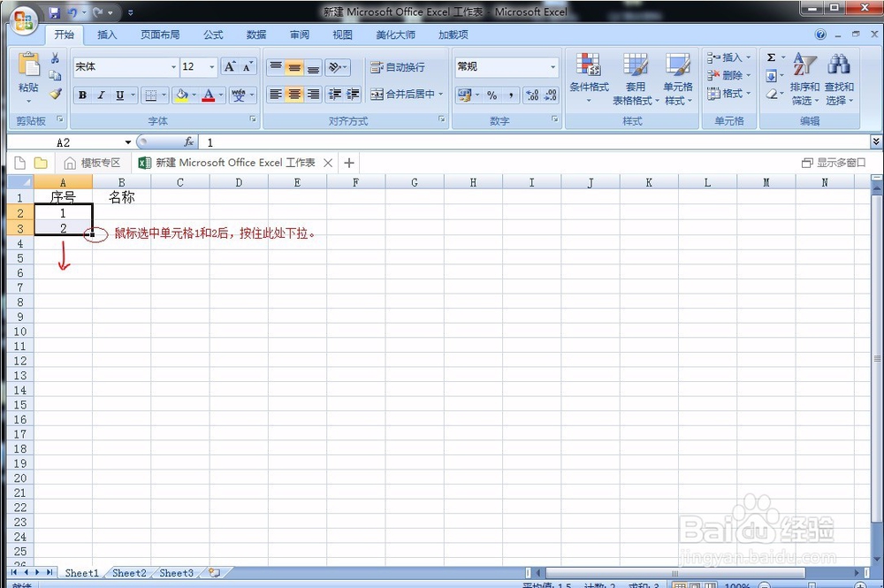Activate the Format Painter brush
This screenshot has height=588, width=884.
point(55,94)
